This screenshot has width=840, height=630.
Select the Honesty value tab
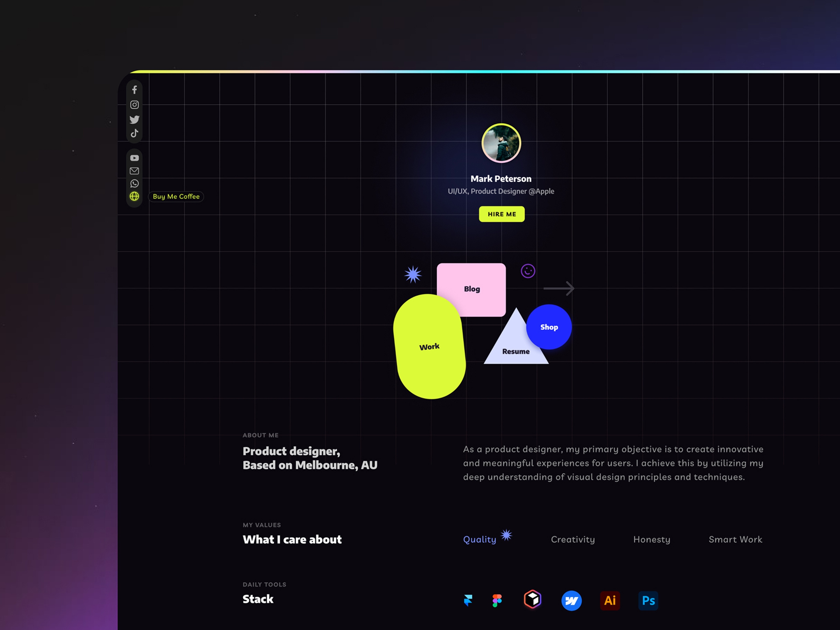click(652, 539)
